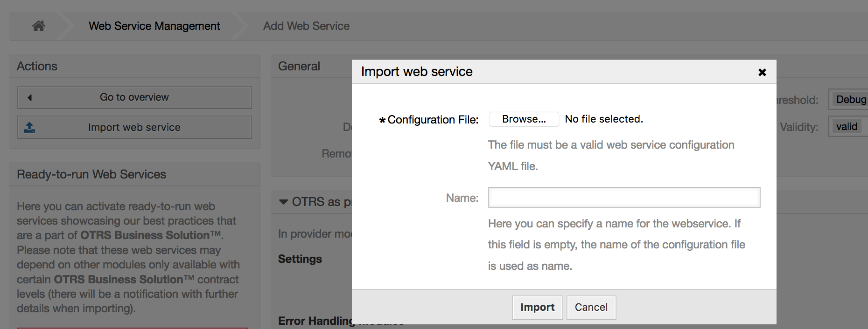This screenshot has height=329, width=868.
Task: Focus the Name input field
Action: (624, 198)
